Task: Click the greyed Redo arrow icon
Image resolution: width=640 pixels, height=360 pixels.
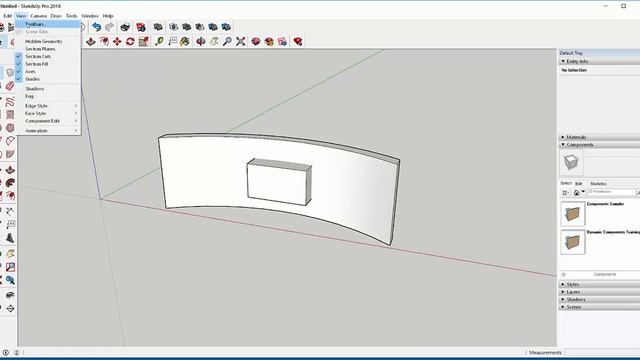Action: [109, 27]
